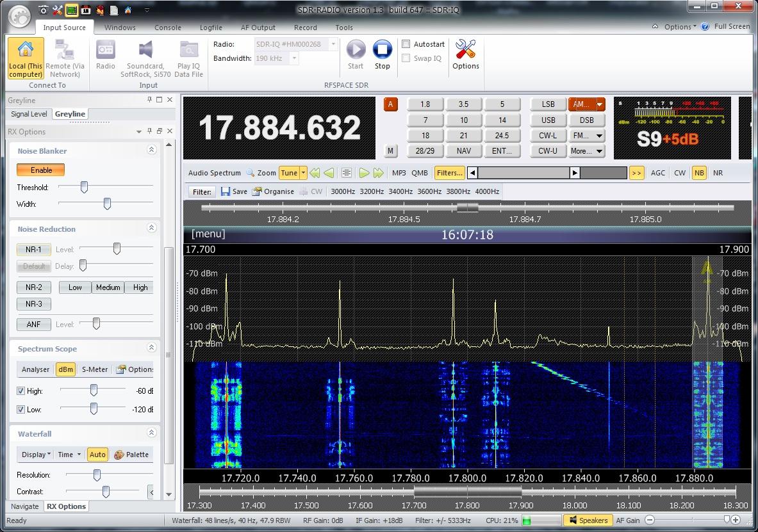Uncheck the High spectrum scope checkbox
758x532 pixels.
(x=21, y=391)
